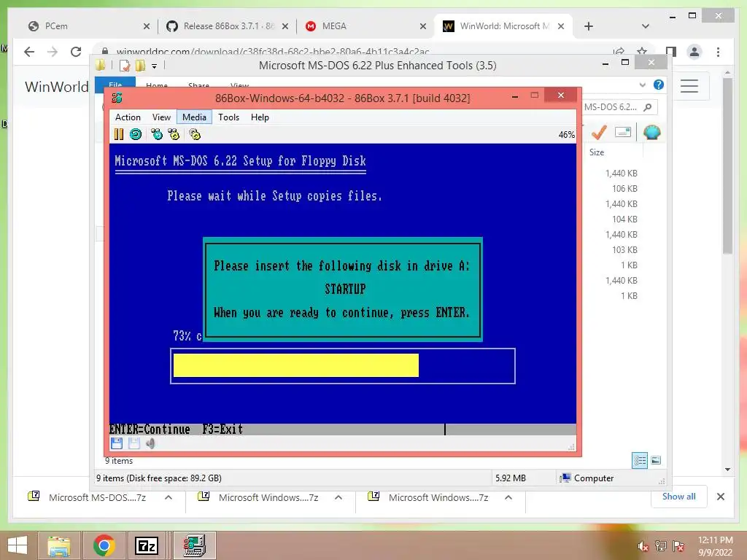Switch Explorer to details view icon

(640, 460)
